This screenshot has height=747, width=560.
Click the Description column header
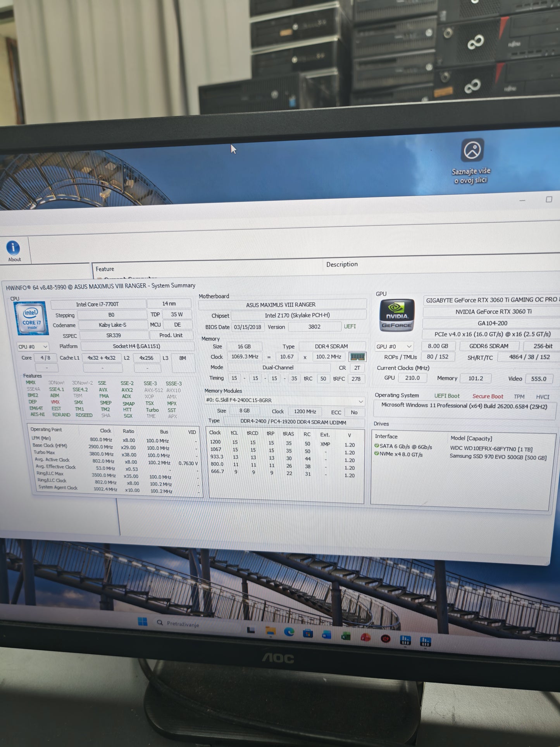point(342,264)
